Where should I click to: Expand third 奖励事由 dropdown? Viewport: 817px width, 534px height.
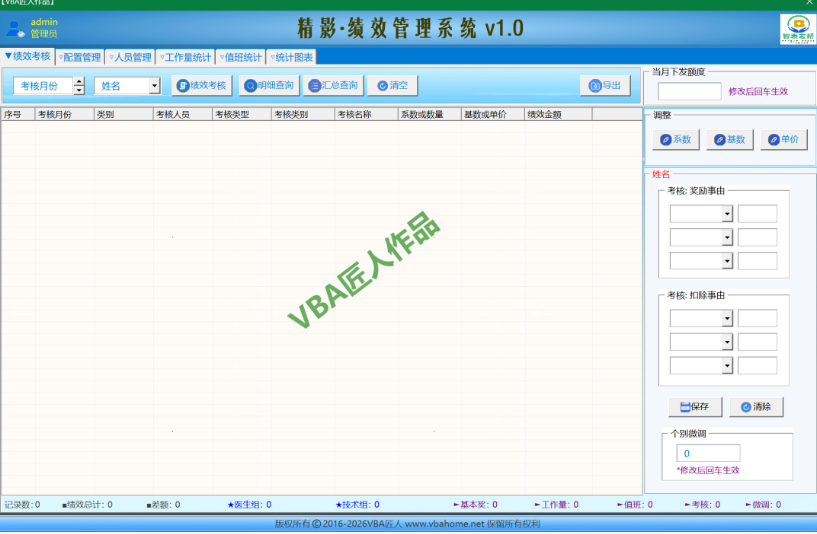[x=727, y=261]
